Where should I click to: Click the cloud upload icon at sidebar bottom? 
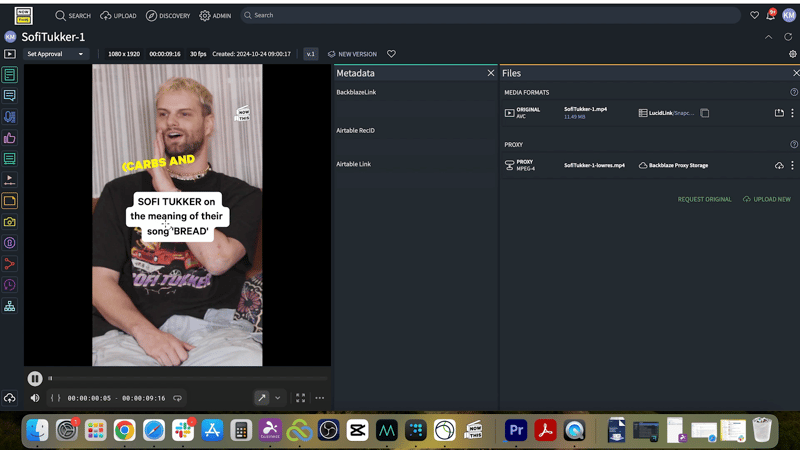(x=10, y=398)
